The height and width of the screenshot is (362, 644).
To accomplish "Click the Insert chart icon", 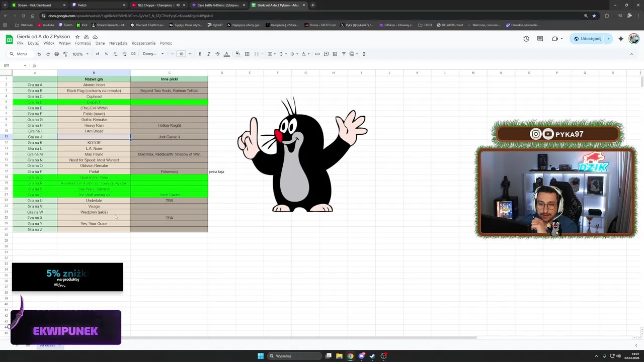I will 335,54.
